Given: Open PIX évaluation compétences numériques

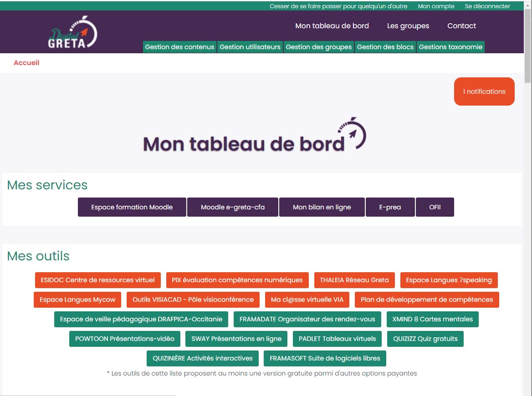Looking at the screenshot, I should click(x=237, y=280).
